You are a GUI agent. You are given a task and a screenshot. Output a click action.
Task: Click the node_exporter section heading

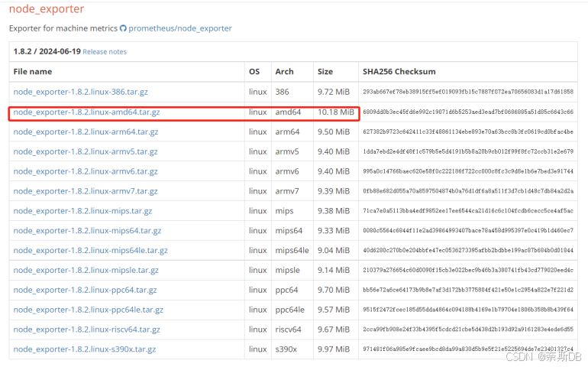click(47, 8)
